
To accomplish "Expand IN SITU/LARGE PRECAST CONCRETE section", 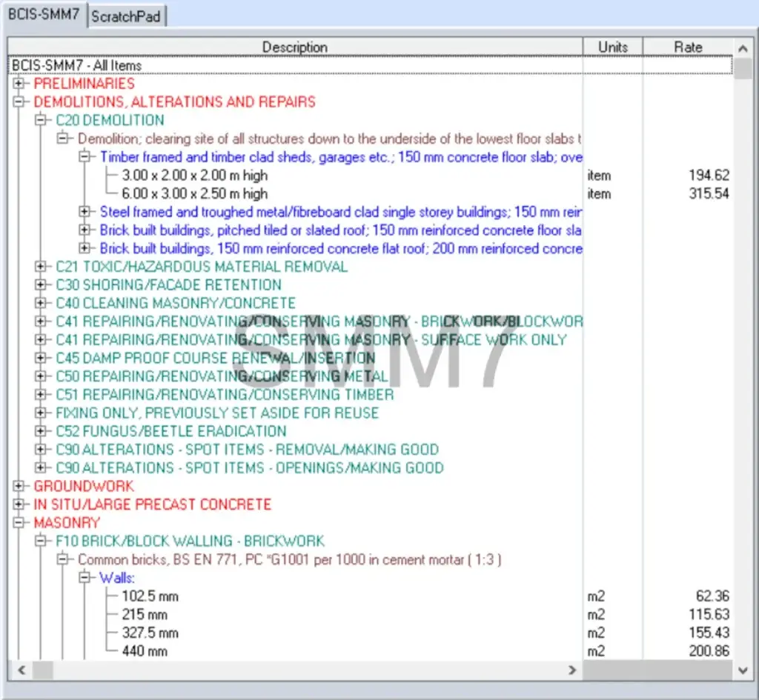I will 19,504.
